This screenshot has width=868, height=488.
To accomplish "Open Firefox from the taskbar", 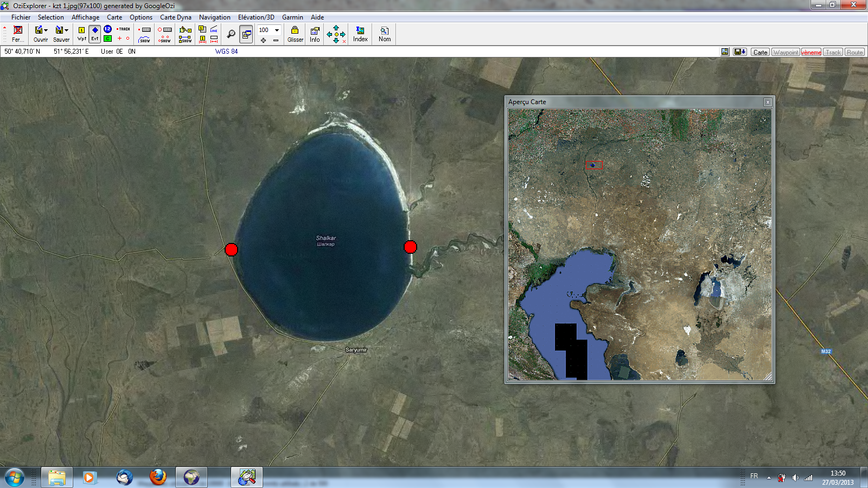I will click(x=158, y=477).
